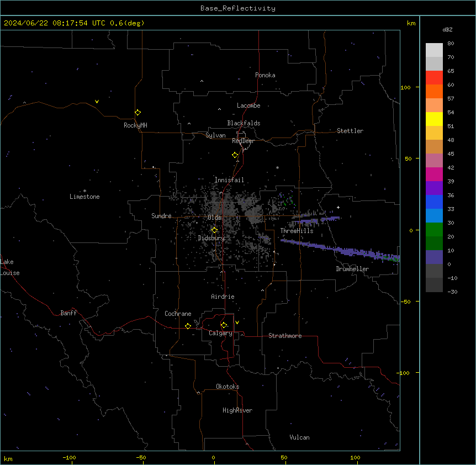
Task: Click the asterisk marker east of Innisfail
Action: (x=277, y=167)
